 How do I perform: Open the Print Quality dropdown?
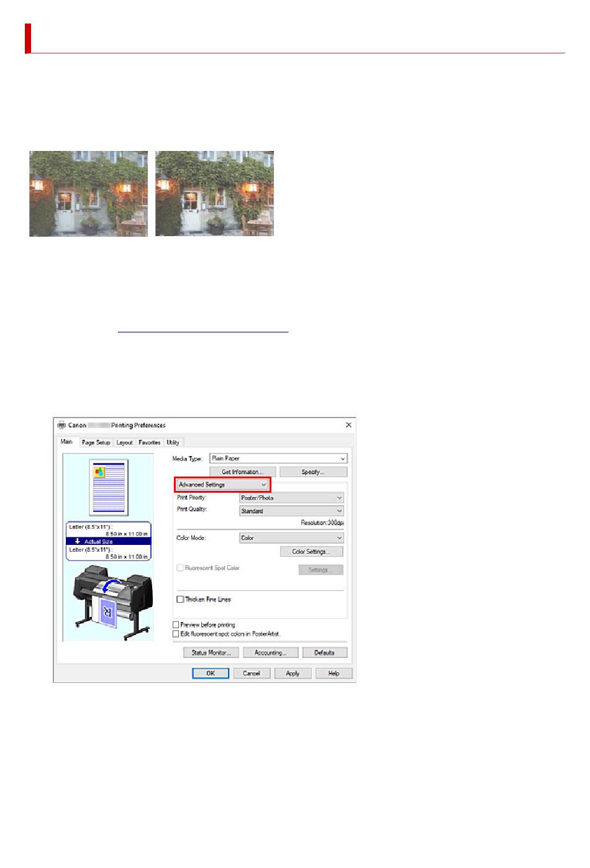pyautogui.click(x=291, y=511)
